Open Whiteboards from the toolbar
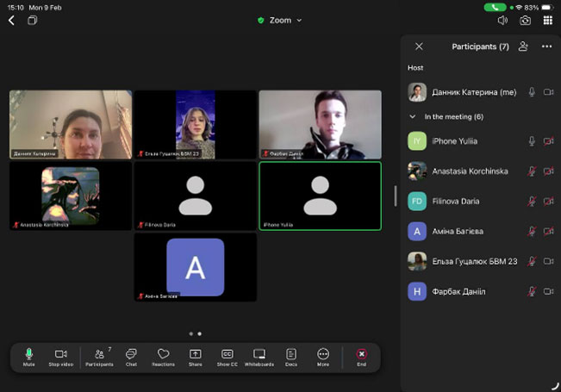This screenshot has width=561, height=392. point(259,357)
